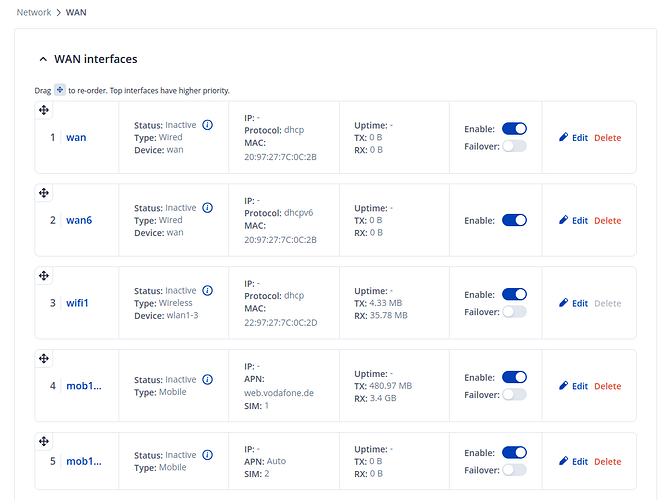Collapse the WAN interfaces section
The height and width of the screenshot is (500, 659).
(43, 60)
